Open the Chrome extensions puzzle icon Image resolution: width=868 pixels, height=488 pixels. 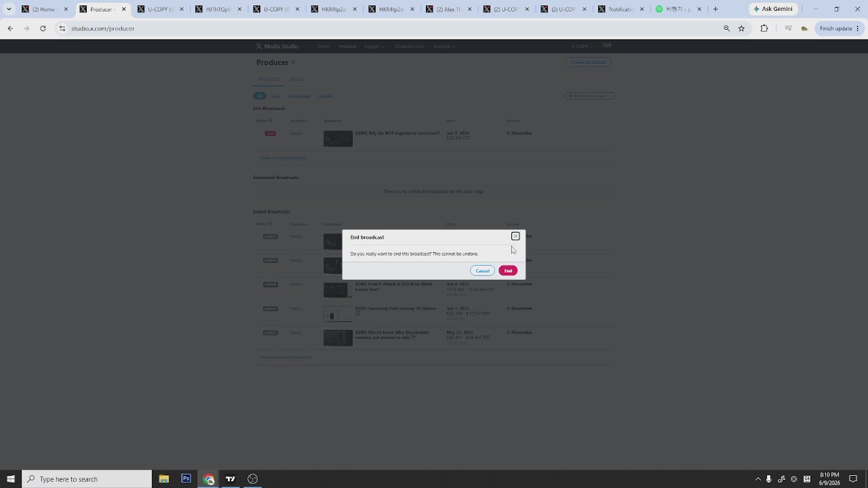[764, 28]
